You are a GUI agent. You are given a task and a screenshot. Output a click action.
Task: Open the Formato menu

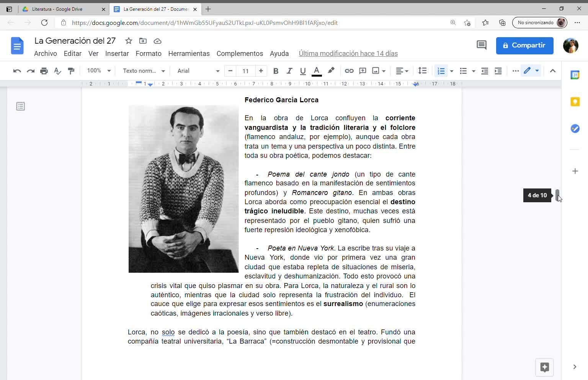pos(149,54)
